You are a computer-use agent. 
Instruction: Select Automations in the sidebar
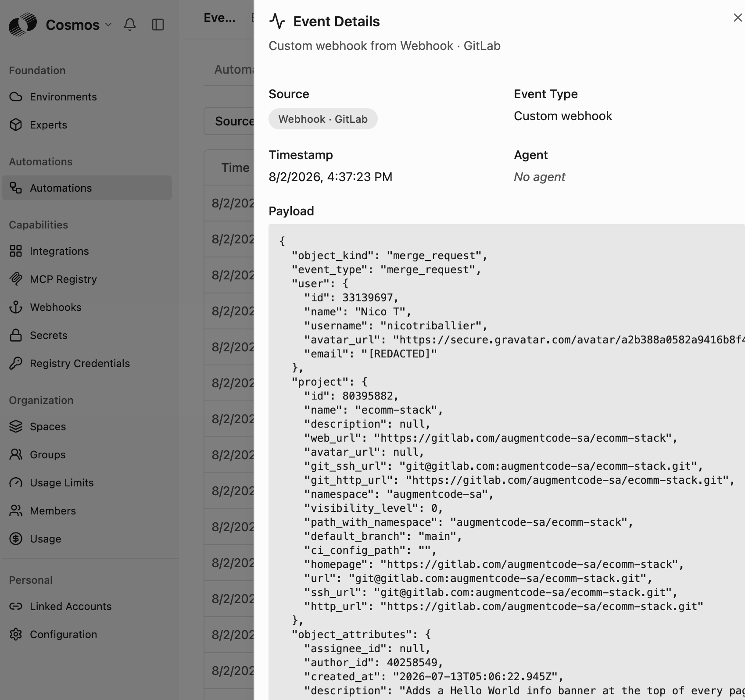click(87, 188)
